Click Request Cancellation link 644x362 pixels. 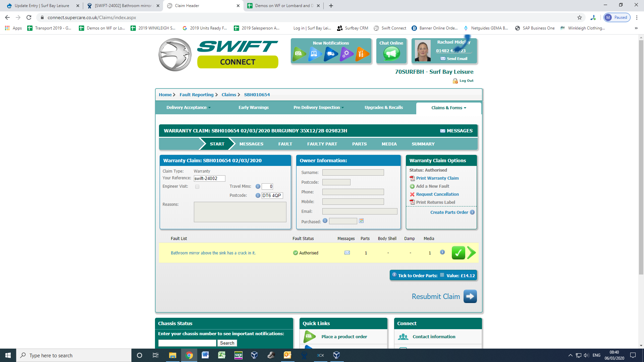point(437,194)
